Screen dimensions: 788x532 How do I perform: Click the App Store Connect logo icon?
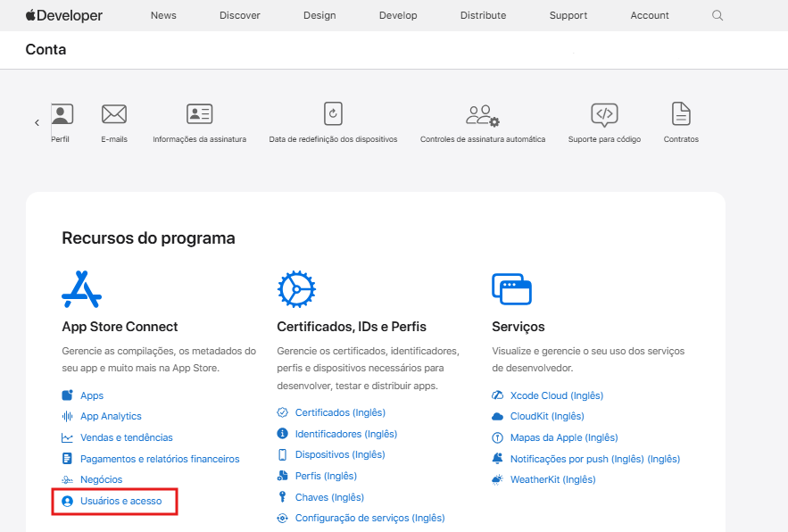click(81, 289)
